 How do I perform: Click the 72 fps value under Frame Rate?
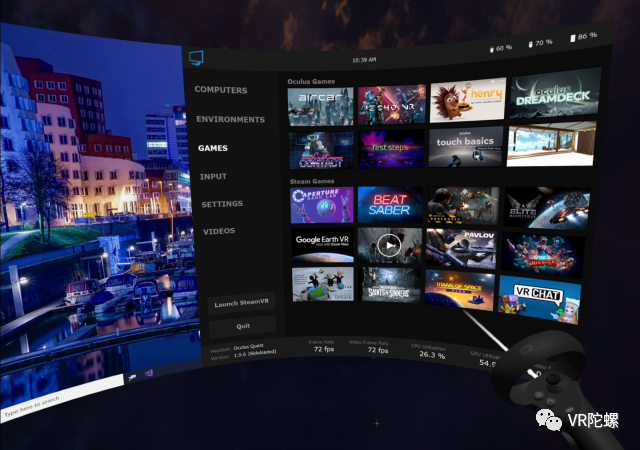[324, 349]
